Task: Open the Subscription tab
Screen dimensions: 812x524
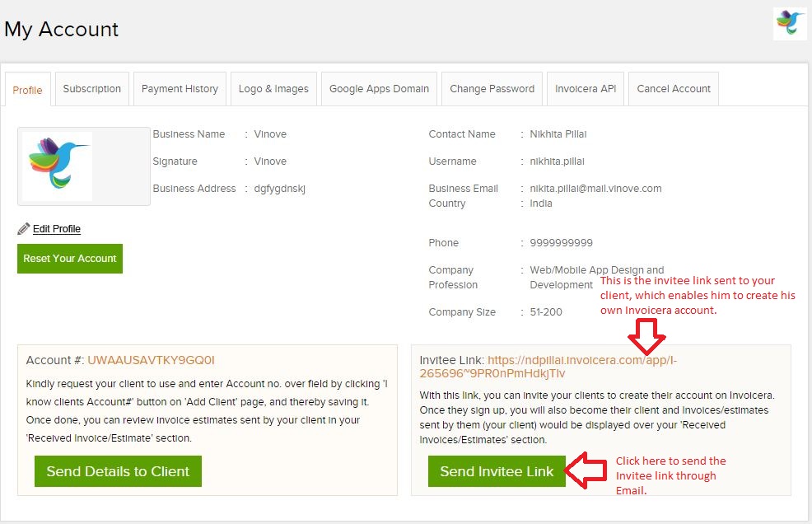Action: pyautogui.click(x=92, y=89)
